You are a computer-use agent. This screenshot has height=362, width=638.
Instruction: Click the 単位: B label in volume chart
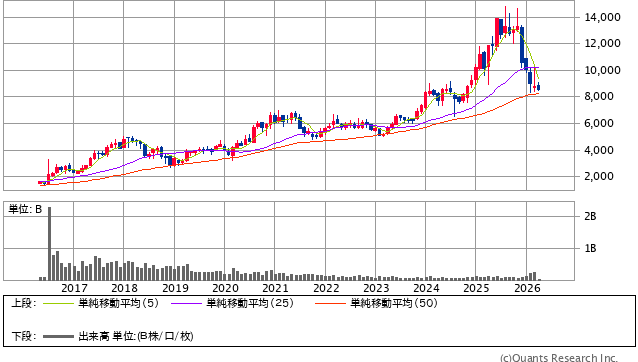25,209
